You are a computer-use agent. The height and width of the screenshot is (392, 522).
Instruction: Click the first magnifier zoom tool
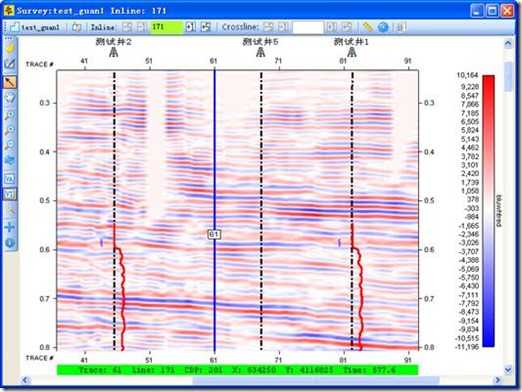pyautogui.click(x=10, y=115)
